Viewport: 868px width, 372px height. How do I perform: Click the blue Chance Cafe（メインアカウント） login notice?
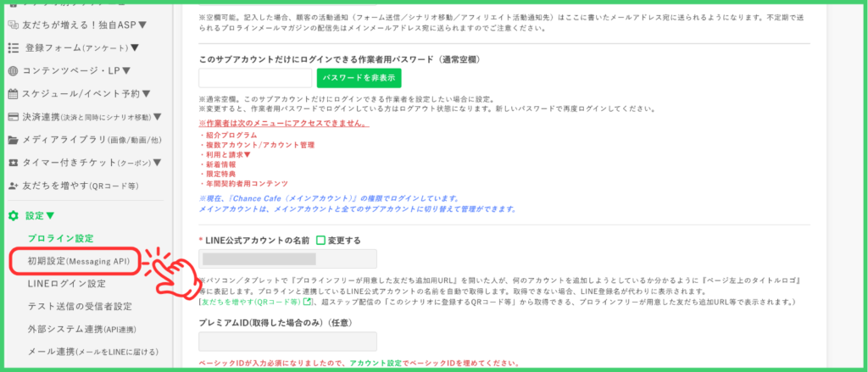point(330,198)
